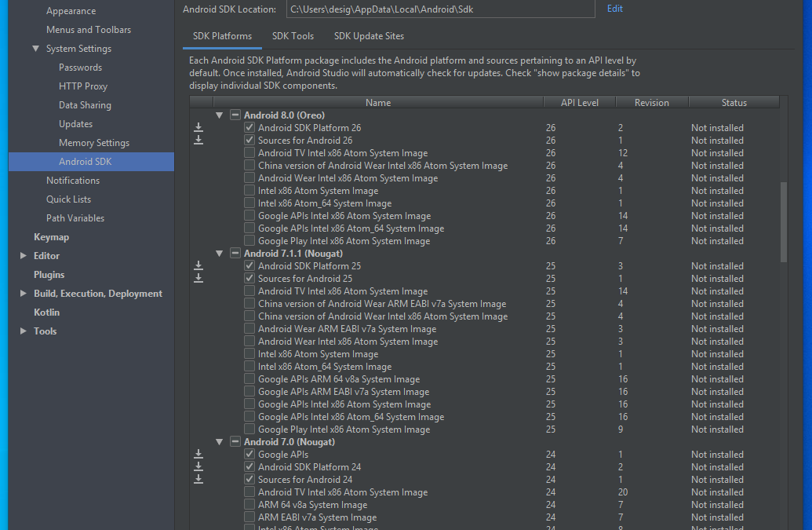Viewport: 812px width, 530px height.
Task: Sort by the Revision column header
Action: point(652,103)
